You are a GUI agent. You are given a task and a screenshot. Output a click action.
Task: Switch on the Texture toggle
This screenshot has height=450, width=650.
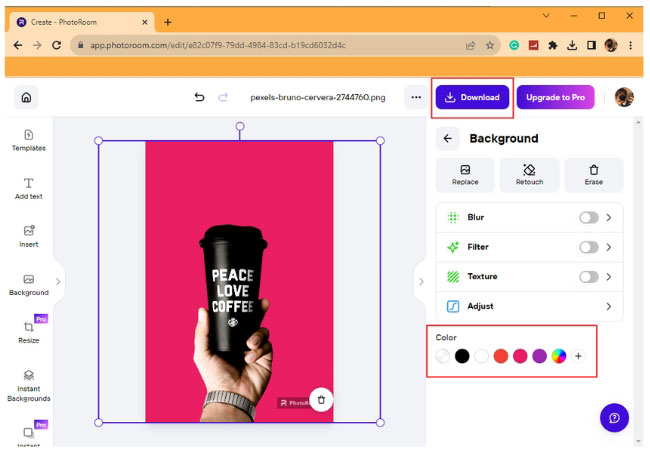(x=588, y=277)
